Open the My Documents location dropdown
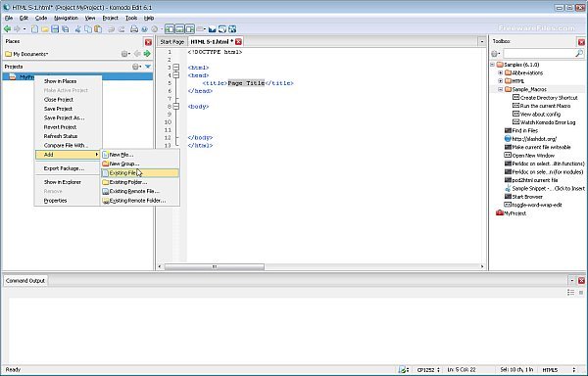The image size is (588, 376). click(26, 54)
